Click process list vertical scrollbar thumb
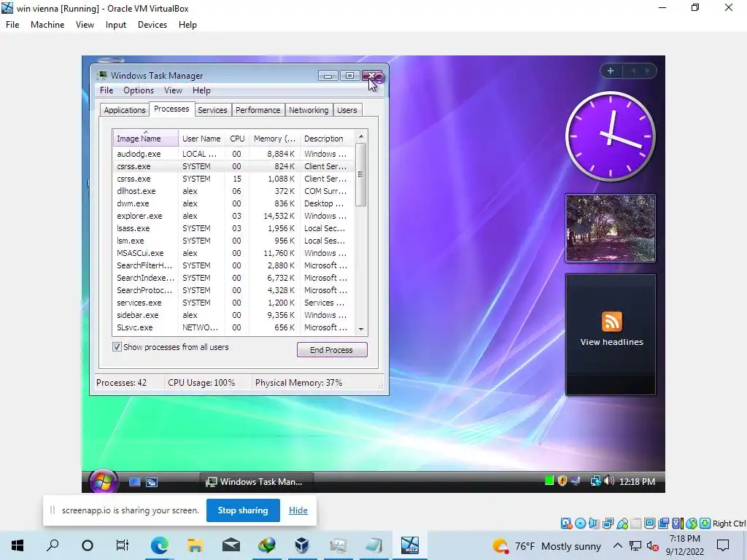Viewport: 747px width, 560px height. 361,174
